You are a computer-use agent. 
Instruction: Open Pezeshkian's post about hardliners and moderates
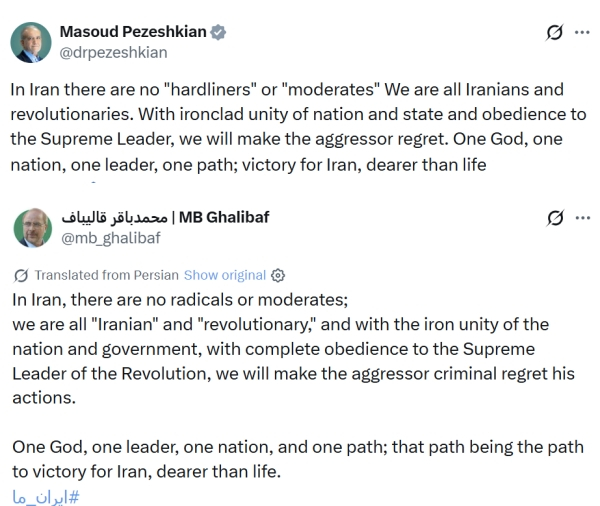[x=300, y=126]
